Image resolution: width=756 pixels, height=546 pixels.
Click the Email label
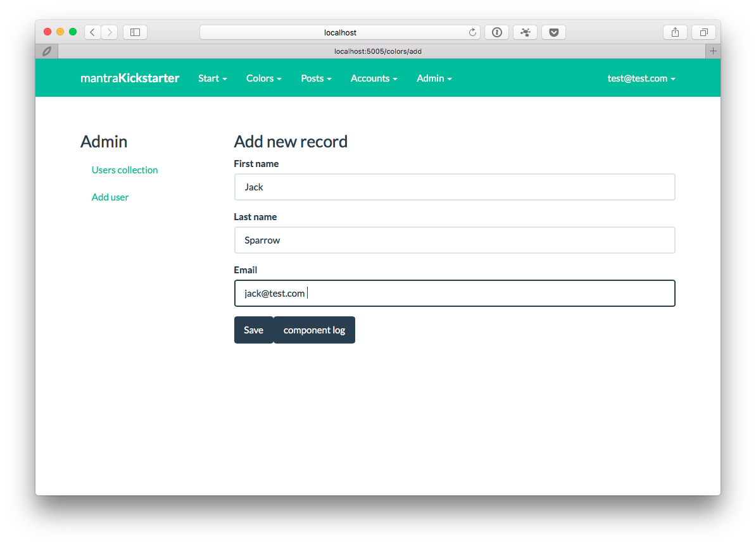pos(246,270)
